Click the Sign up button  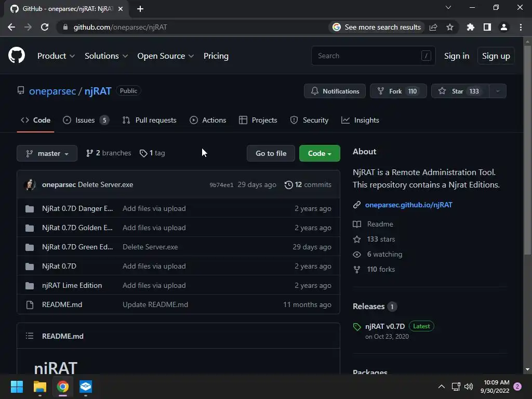coord(496,56)
